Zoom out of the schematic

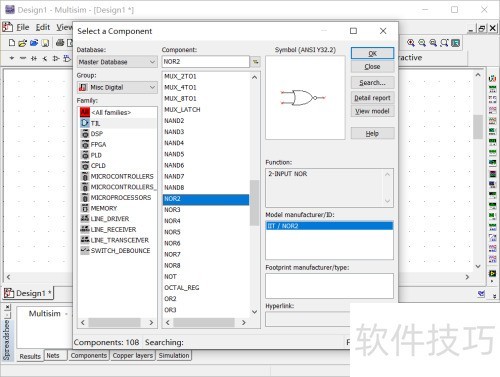click(422, 43)
